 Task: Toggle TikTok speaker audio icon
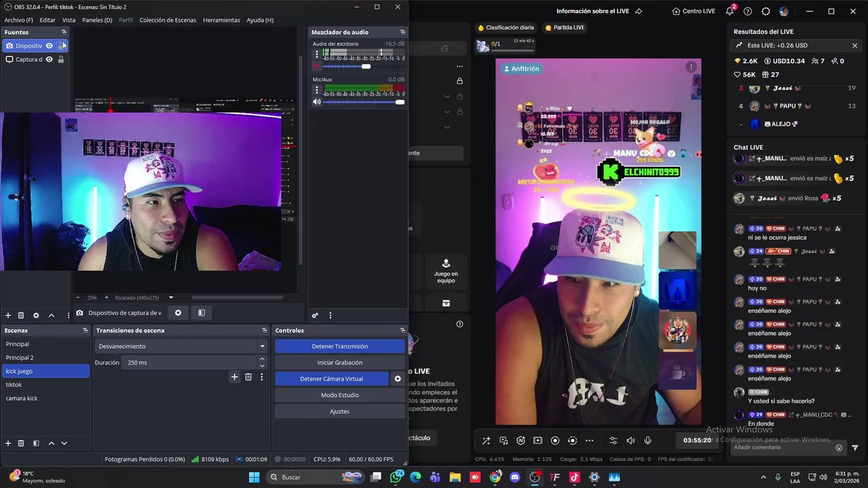(x=631, y=441)
